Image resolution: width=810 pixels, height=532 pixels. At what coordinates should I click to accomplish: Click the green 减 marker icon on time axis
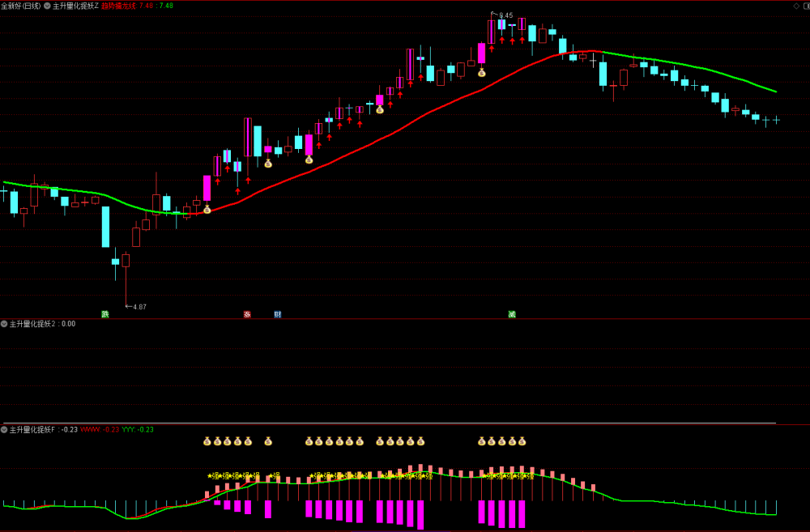512,314
